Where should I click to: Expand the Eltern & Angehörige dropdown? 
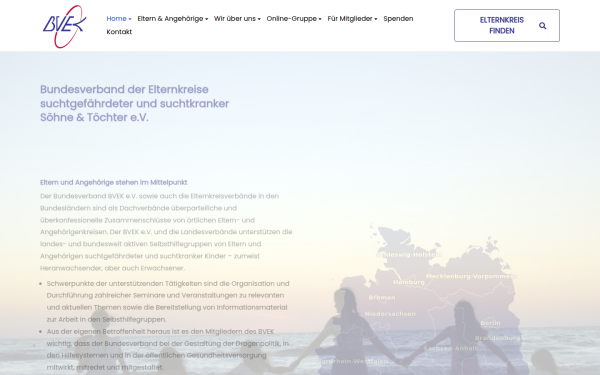(173, 18)
